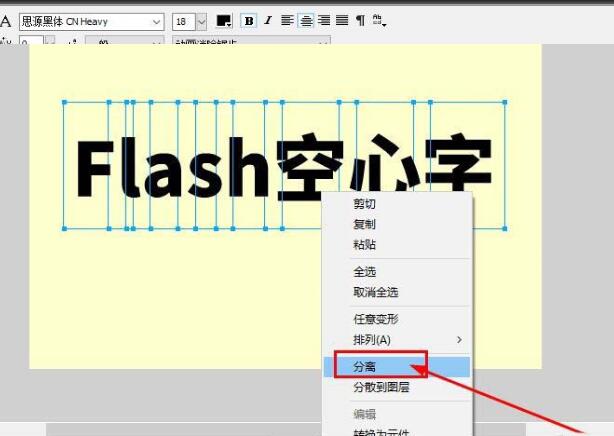The width and height of the screenshot is (614, 436).
Task: Expand the font size dropdown arrow
Action: (x=201, y=22)
